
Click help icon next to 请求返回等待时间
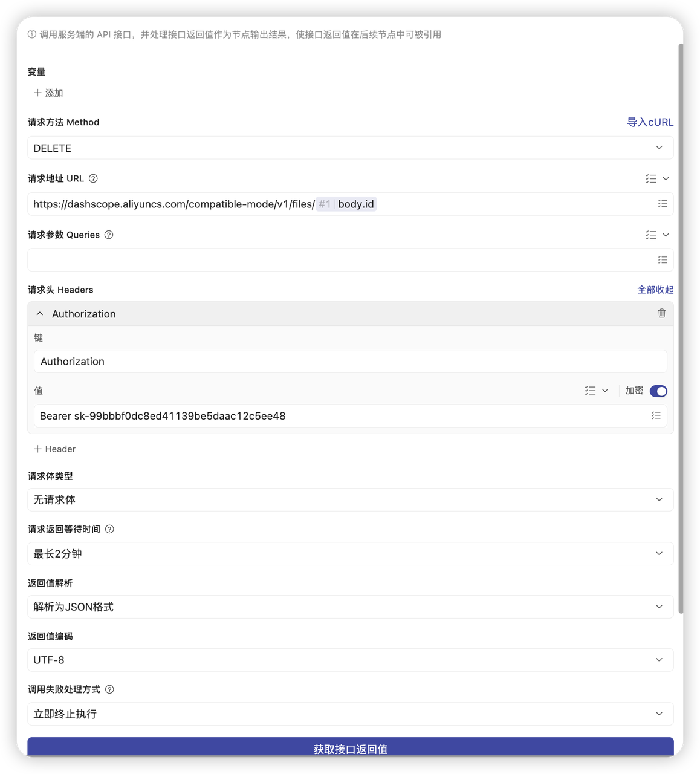(109, 529)
